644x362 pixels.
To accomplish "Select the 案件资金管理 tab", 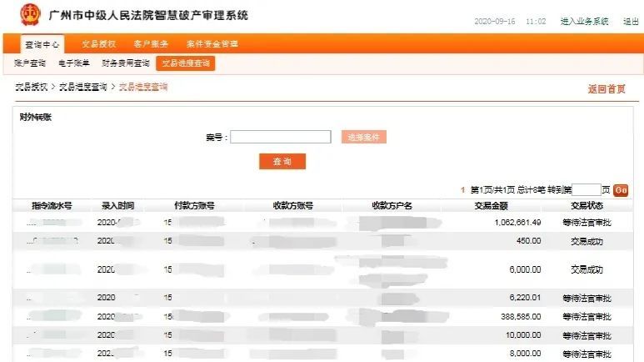I will (212, 44).
